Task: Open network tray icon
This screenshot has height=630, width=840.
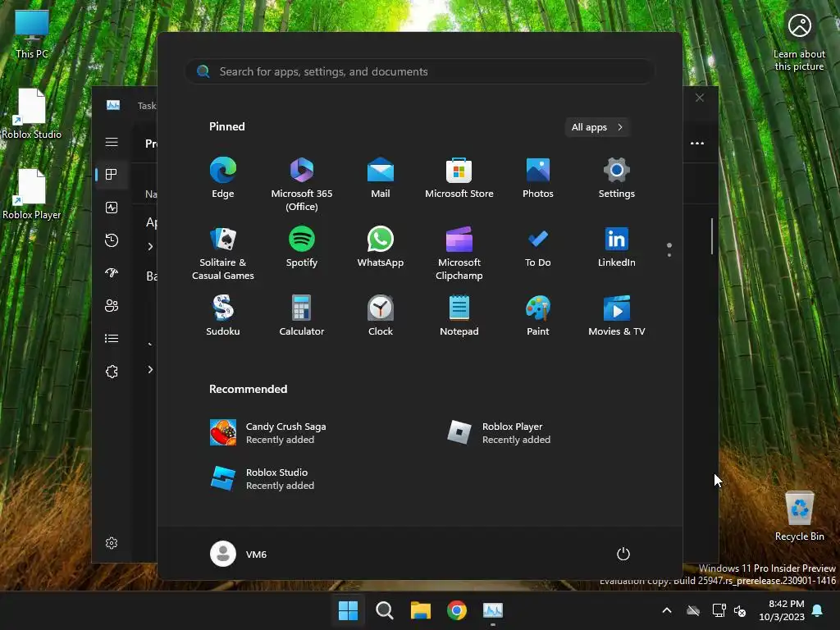Action: point(719,610)
